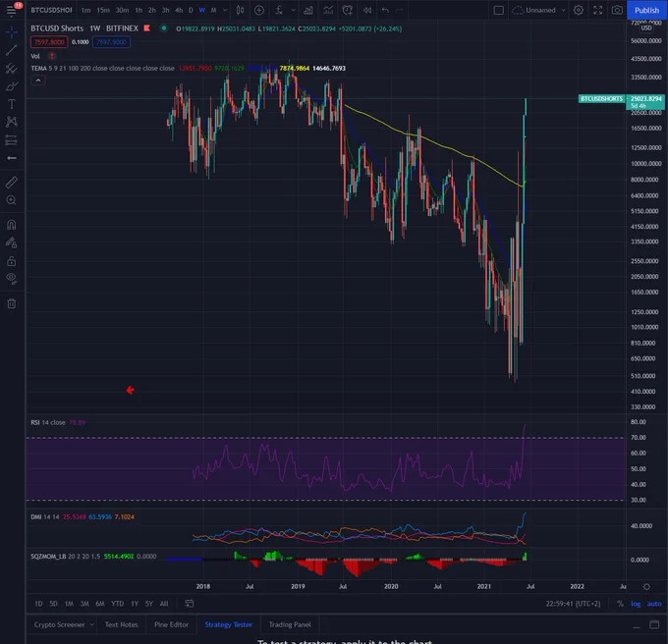
Task: Create an alert with the alarm clock icon
Action: click(x=347, y=10)
